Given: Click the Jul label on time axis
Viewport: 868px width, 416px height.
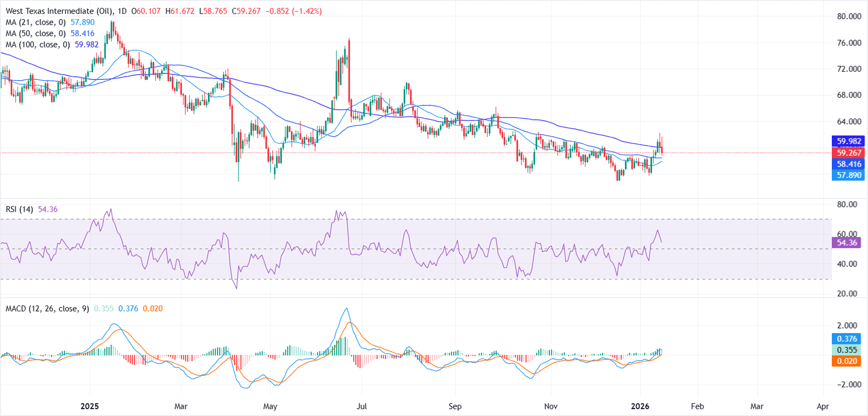Looking at the screenshot, I should (362, 406).
